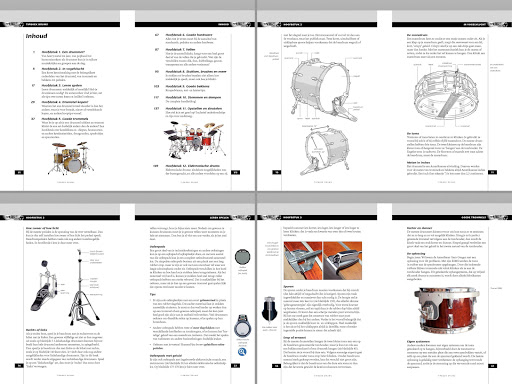Click the black header bar above Inhoud
This screenshot has height=384, width=512.
point(60,24)
